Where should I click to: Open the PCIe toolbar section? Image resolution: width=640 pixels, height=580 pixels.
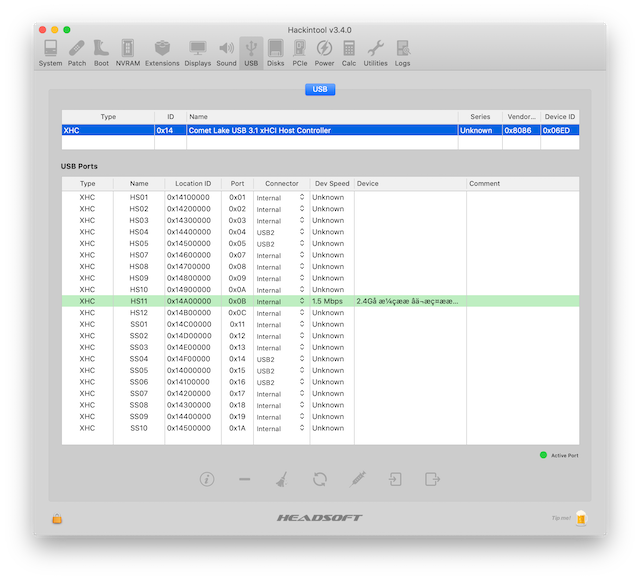coord(300,53)
